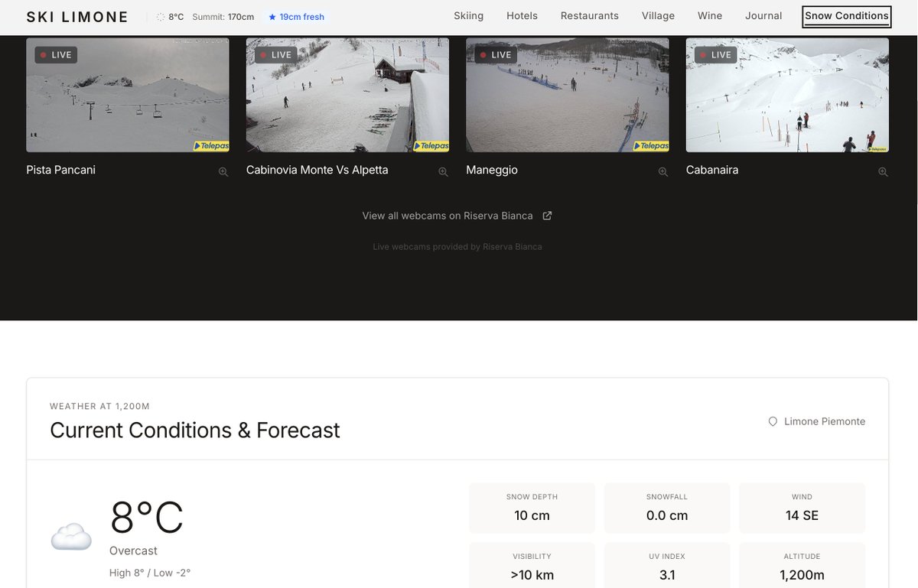Follow View all webcams on Riserva Bianca link

click(457, 216)
